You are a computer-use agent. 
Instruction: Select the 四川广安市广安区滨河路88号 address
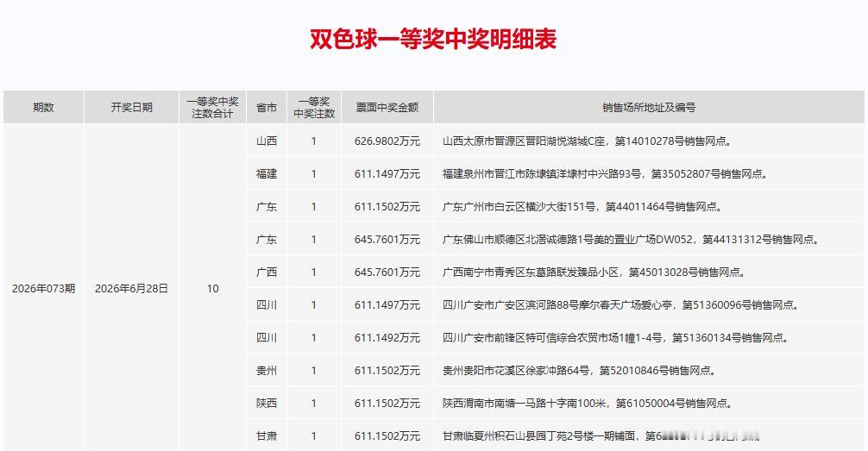click(x=621, y=304)
